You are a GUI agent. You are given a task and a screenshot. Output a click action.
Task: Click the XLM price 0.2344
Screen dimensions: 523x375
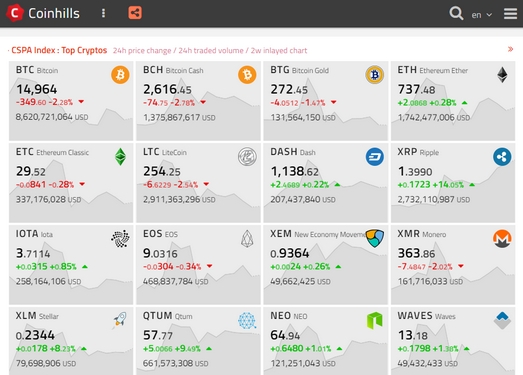[x=35, y=335]
